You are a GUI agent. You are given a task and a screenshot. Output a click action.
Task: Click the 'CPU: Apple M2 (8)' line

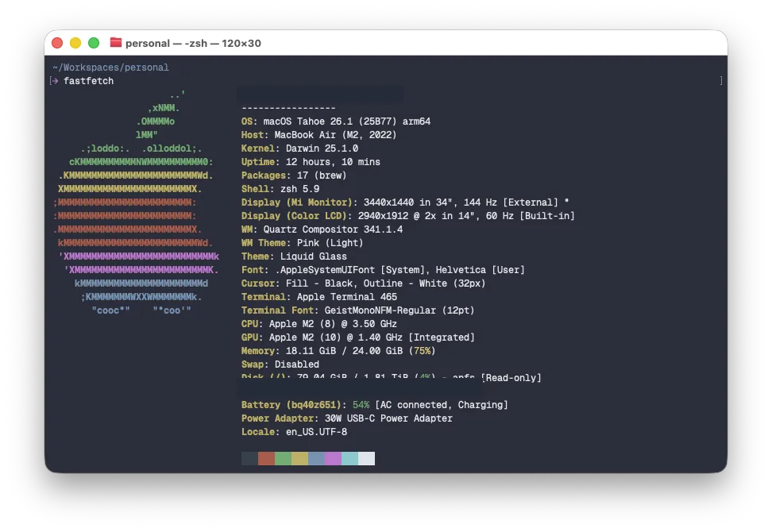(x=319, y=324)
